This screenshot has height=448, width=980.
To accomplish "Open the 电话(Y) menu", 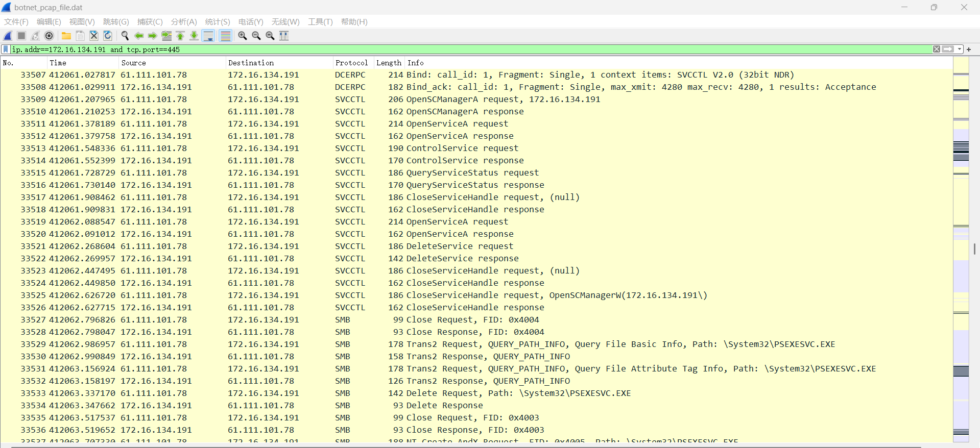I will click(251, 22).
